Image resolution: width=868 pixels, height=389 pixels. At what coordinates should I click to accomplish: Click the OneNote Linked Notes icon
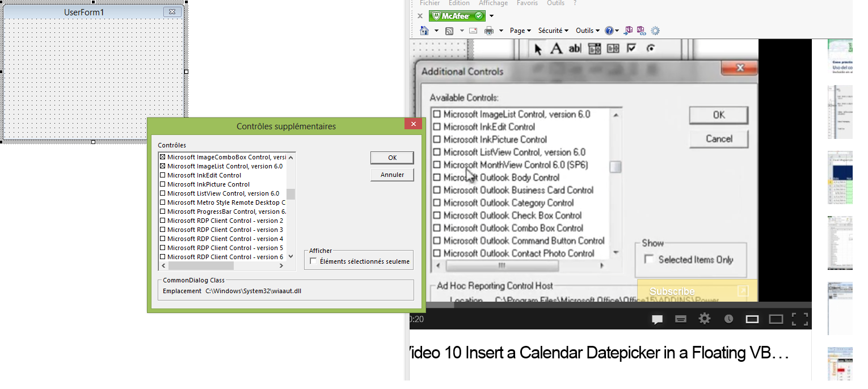(641, 31)
